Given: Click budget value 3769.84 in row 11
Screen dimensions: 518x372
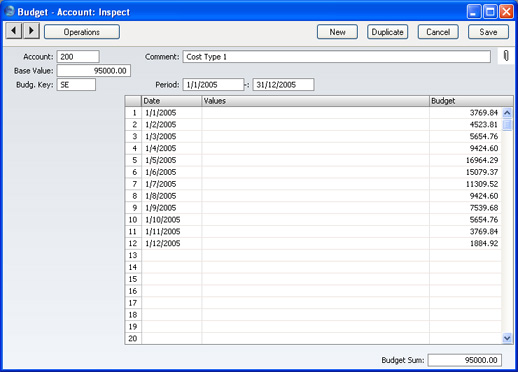Looking at the screenshot, I should point(465,232).
